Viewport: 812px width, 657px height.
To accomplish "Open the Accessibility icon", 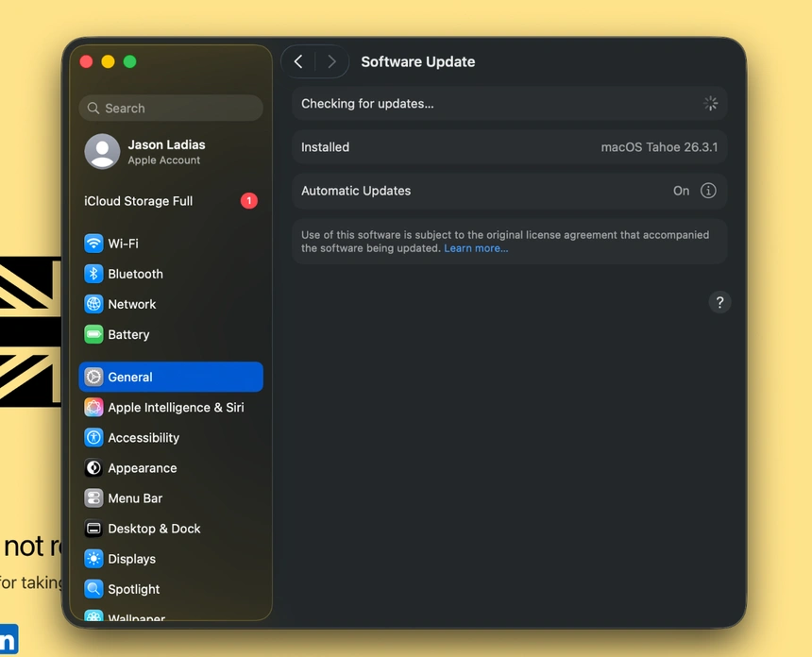I will point(93,438).
